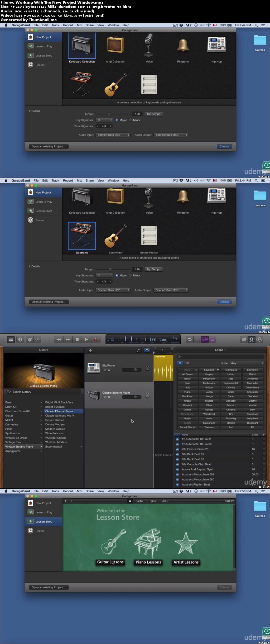Click the Big Room pan knob
This screenshot has width=270, height=644.
[x=147, y=368]
